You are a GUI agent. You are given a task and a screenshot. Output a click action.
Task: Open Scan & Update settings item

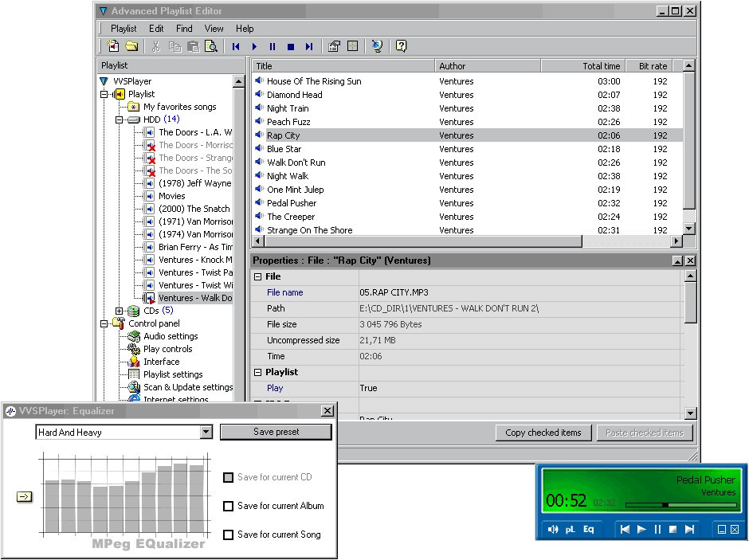(188, 387)
